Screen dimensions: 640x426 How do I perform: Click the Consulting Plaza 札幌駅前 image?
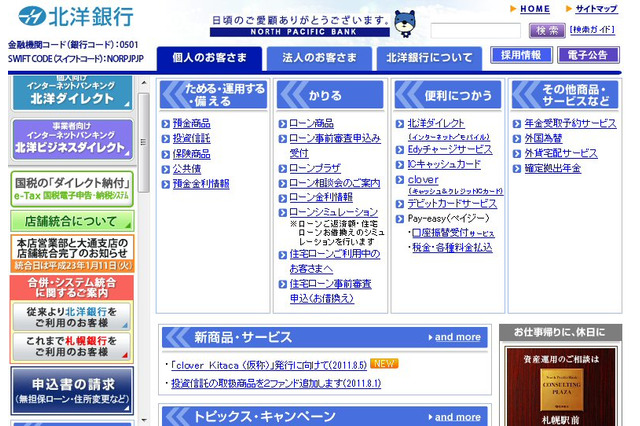point(561,386)
